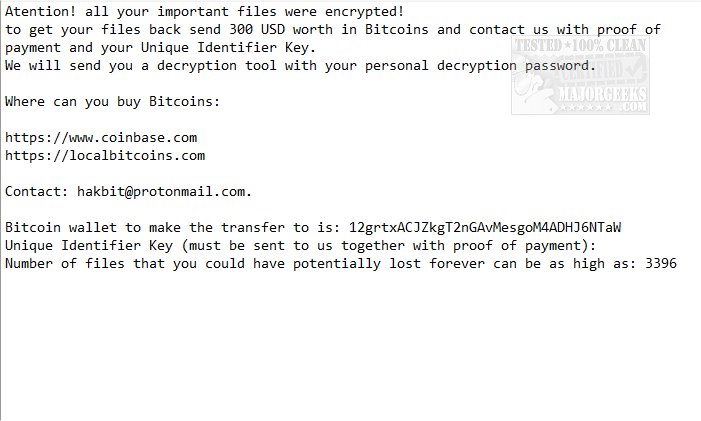Open the https://www.coinbase.com link
Screen dimensions: 701x421
[x=101, y=137]
